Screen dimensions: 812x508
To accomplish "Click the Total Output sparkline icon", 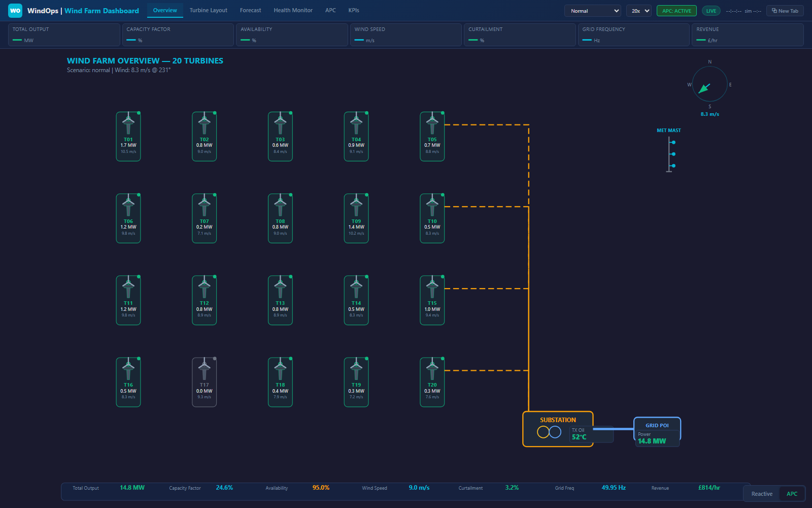I will pyautogui.click(x=18, y=40).
